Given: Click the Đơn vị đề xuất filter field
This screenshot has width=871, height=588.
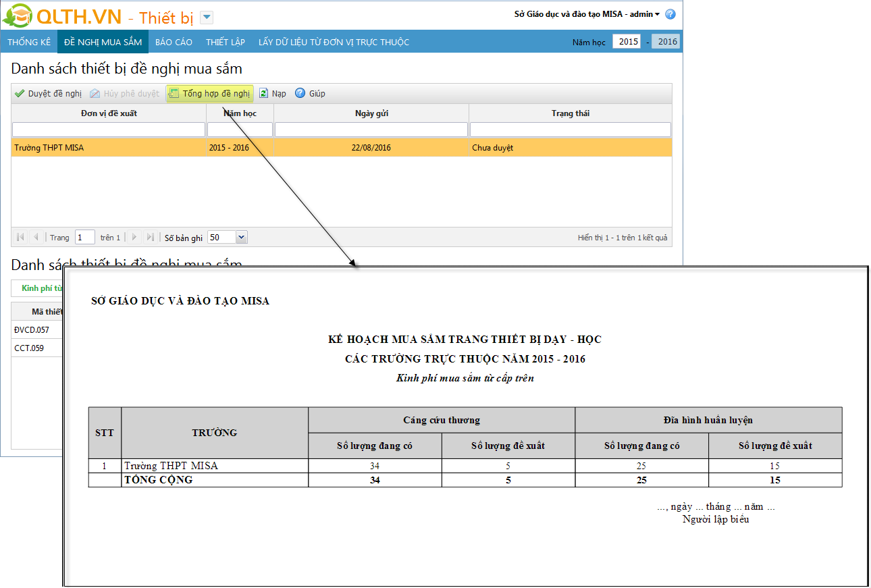Looking at the screenshot, I should point(109,130).
